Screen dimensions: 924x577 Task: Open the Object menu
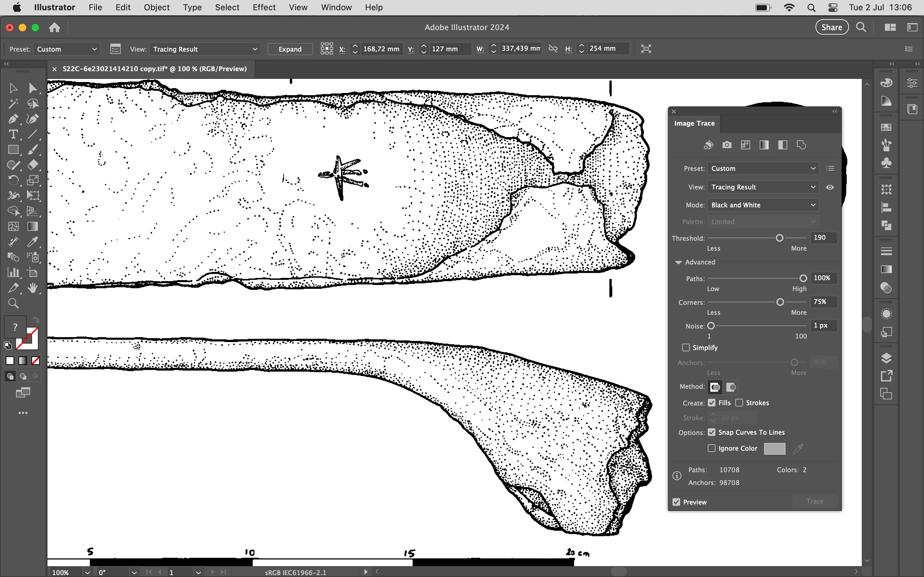pyautogui.click(x=157, y=7)
